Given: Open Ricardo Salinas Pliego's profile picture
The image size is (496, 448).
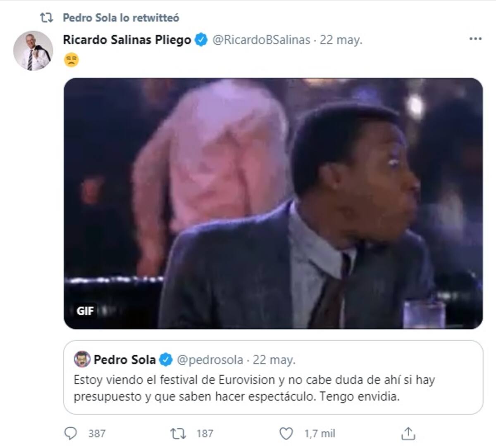Looking at the screenshot, I should click(33, 50).
